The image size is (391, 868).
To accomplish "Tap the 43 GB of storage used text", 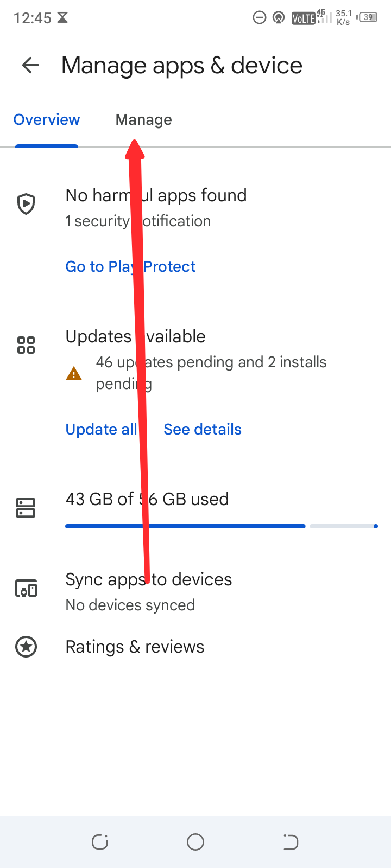I will pos(147,499).
